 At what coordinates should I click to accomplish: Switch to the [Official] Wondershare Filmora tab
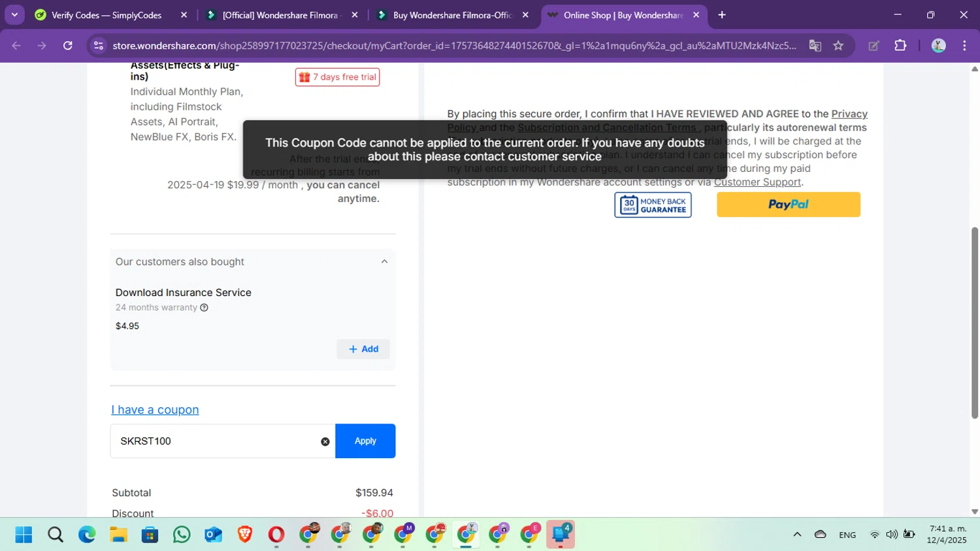tap(280, 15)
